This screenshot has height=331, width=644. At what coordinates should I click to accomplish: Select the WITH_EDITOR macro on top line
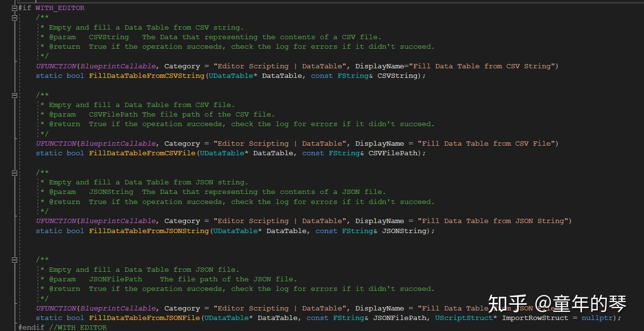(x=60, y=8)
